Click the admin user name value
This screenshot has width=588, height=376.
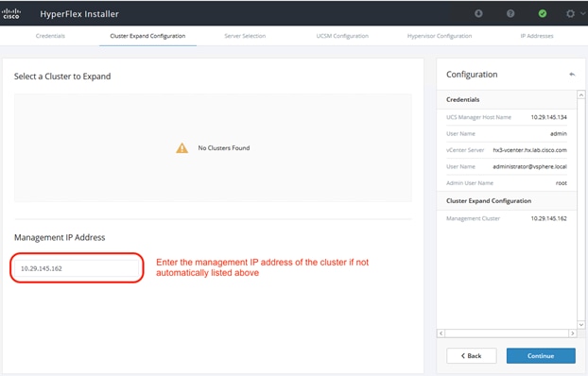[x=559, y=133]
